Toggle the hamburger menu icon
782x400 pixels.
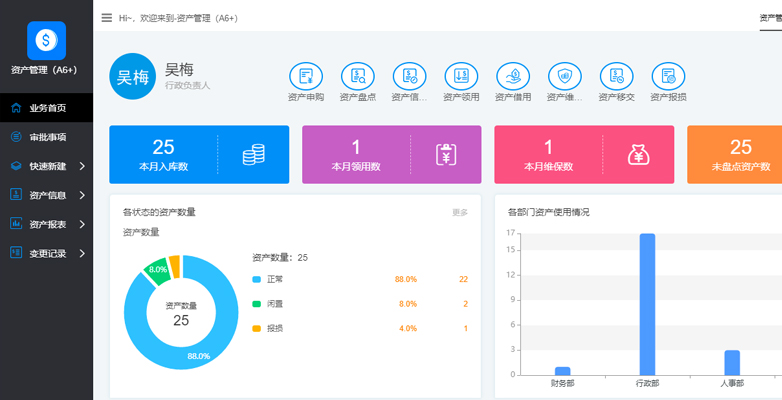click(x=107, y=17)
